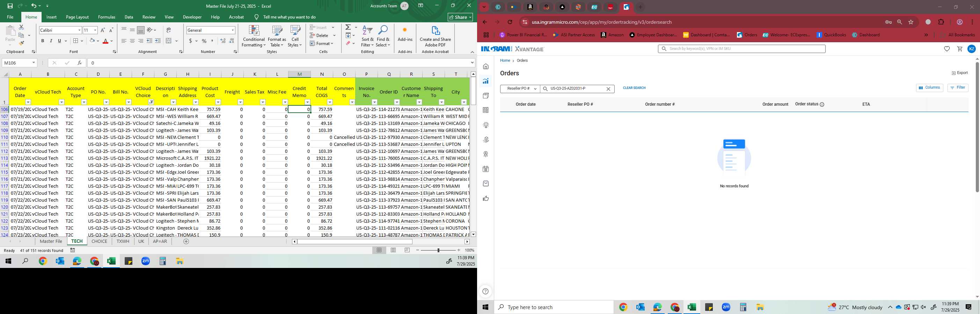This screenshot has height=314, width=980.
Task: Open the Insert cells dropdown arrow
Action: 333,27
